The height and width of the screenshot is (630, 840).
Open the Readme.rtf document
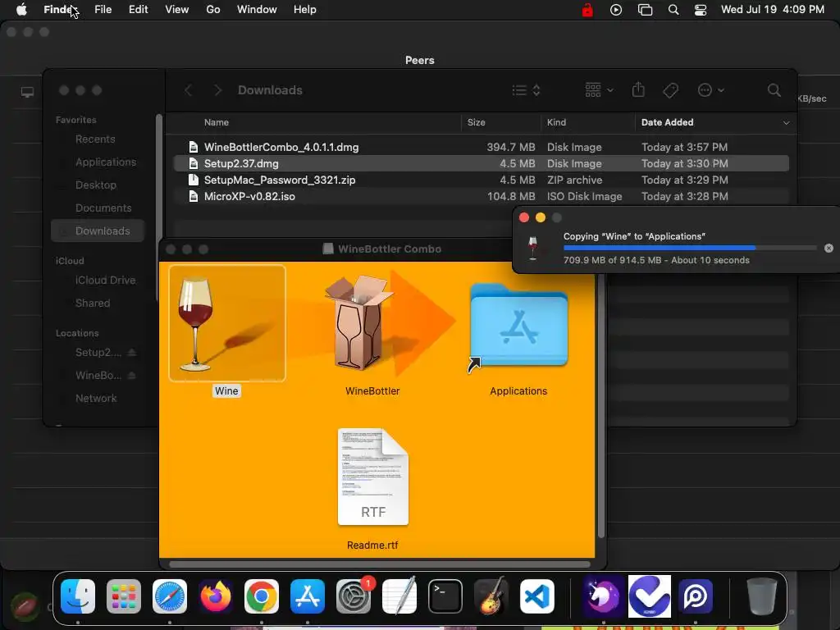[373, 477]
